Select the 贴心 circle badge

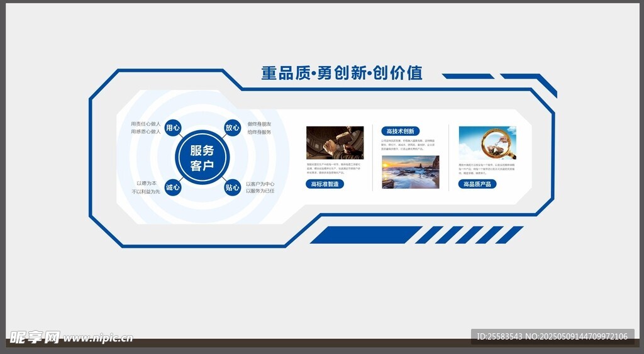click(232, 187)
